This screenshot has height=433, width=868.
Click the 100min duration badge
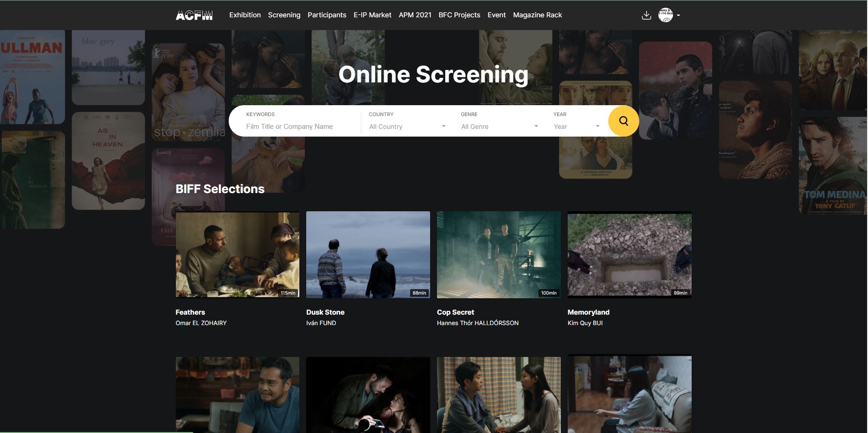pos(549,293)
